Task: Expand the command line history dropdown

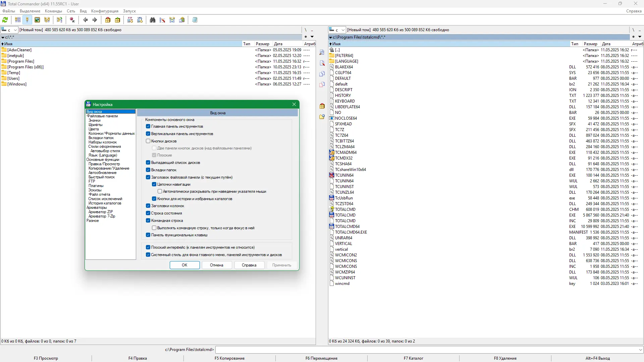Action: coord(640,350)
